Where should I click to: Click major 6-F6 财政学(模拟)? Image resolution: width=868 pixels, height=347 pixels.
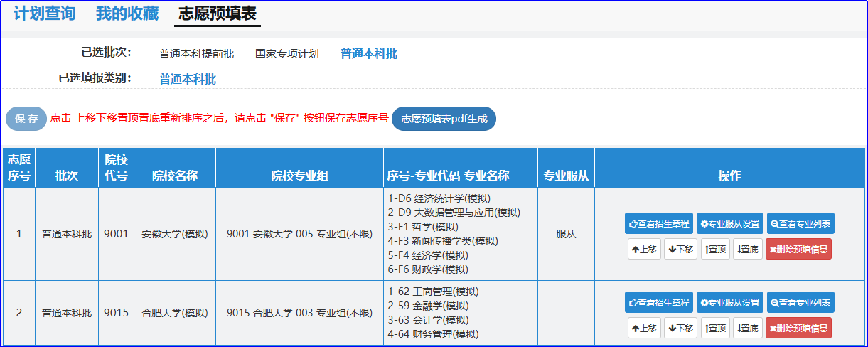pos(428,269)
